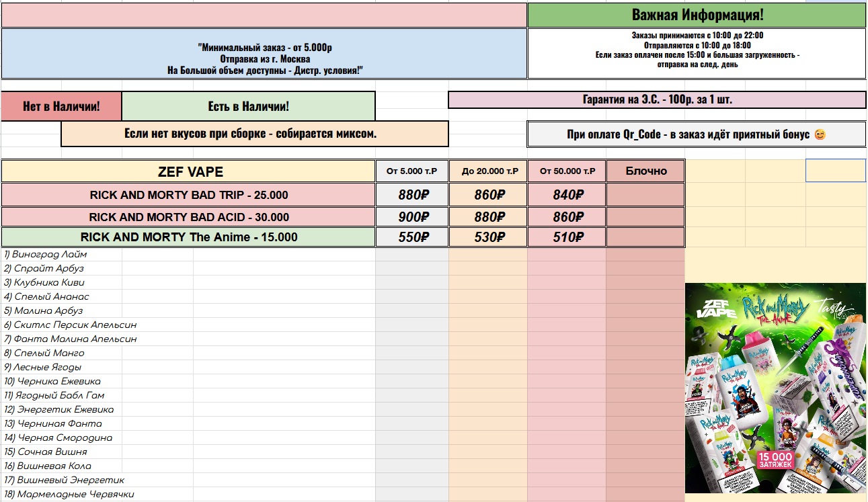Select the "ZEF VAPE" brand header cell
This screenshot has height=502, width=868.
point(189,171)
